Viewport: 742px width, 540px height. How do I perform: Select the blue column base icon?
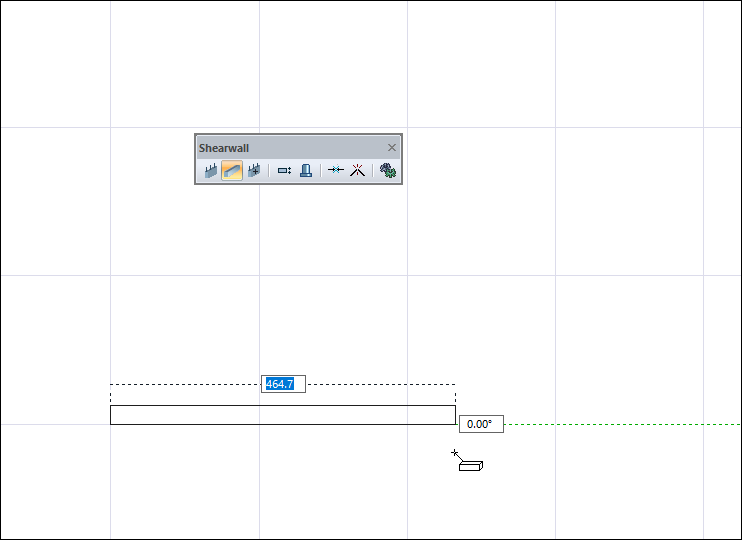coord(306,170)
